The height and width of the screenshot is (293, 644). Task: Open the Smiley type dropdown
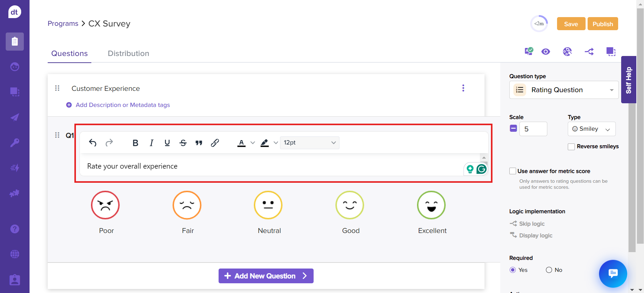[x=591, y=129]
